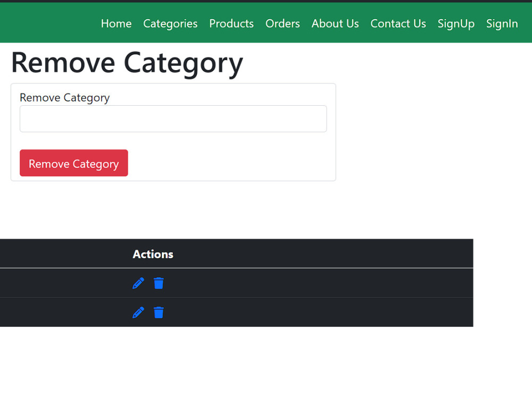Viewport: 532px width, 398px height.
Task: Click the edit pencil icon in first row
Action: click(x=138, y=283)
